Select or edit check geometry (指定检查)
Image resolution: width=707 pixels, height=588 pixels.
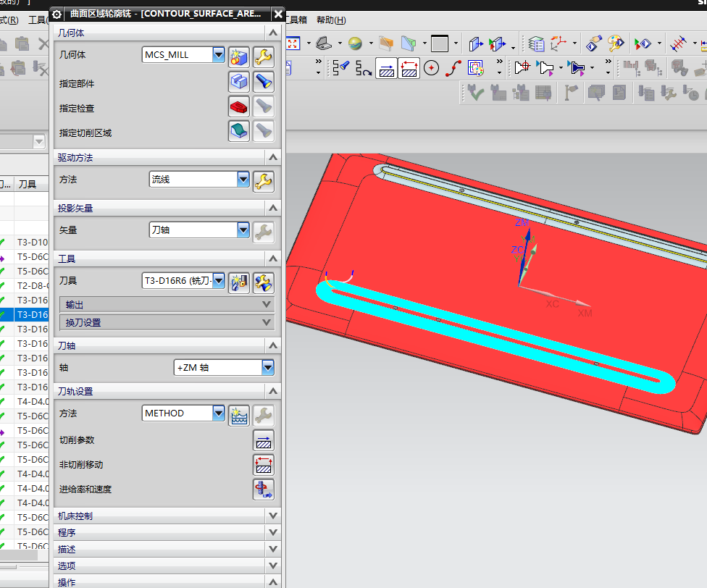[239, 106]
